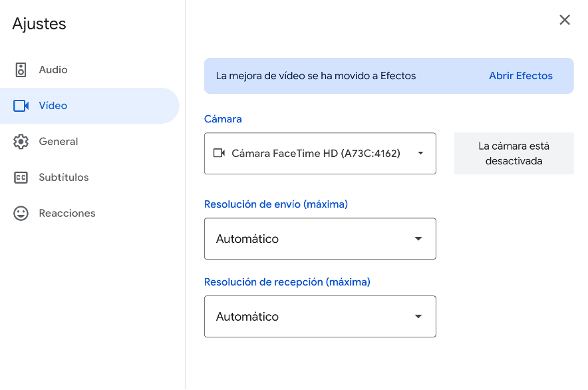
Task: Click the Vídeo camera icon in sidebar
Action: [x=21, y=106]
